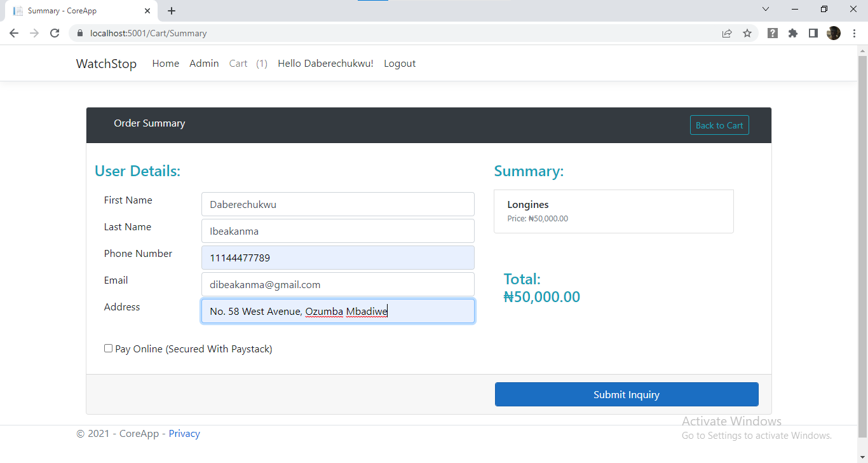The width and height of the screenshot is (868, 463).
Task: Click the address bar URL
Action: (149, 33)
